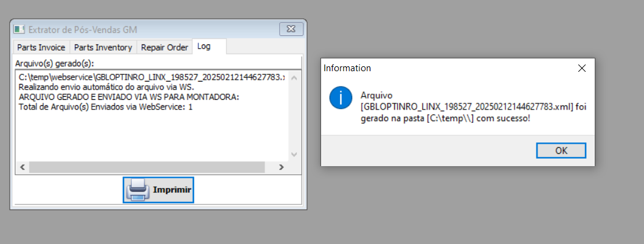
Task: Click the down arrow of vertical scrollbar
Action: 294,154
